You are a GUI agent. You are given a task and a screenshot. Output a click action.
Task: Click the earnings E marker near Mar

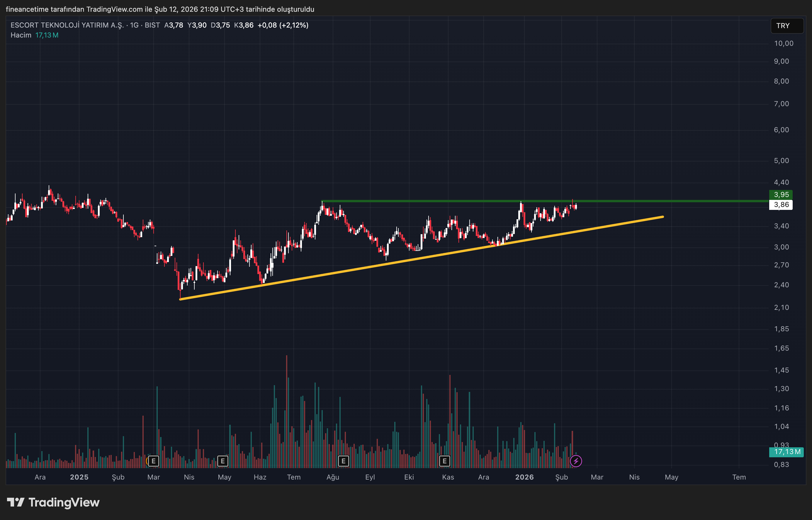pyautogui.click(x=154, y=461)
